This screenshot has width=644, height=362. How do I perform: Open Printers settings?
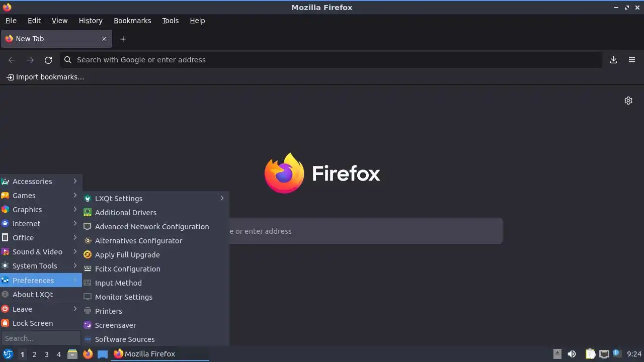tap(155, 311)
